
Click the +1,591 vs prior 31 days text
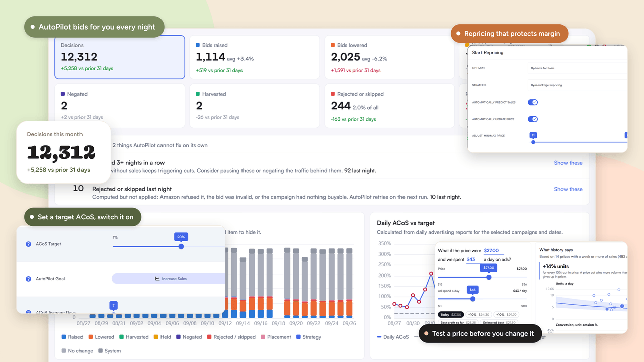coord(356,70)
